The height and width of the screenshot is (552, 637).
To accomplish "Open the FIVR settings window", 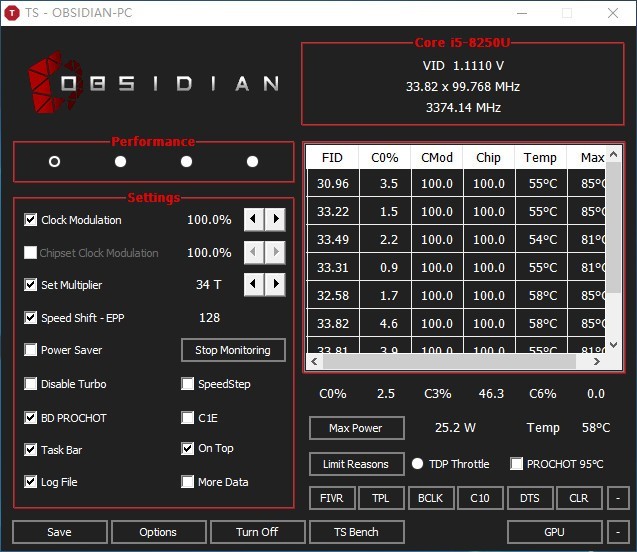I will point(331,498).
